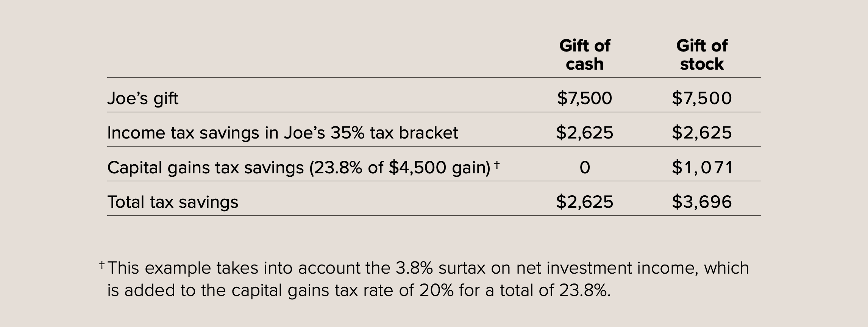Select the income tax savings row label
868x327 pixels.
[x=283, y=133]
